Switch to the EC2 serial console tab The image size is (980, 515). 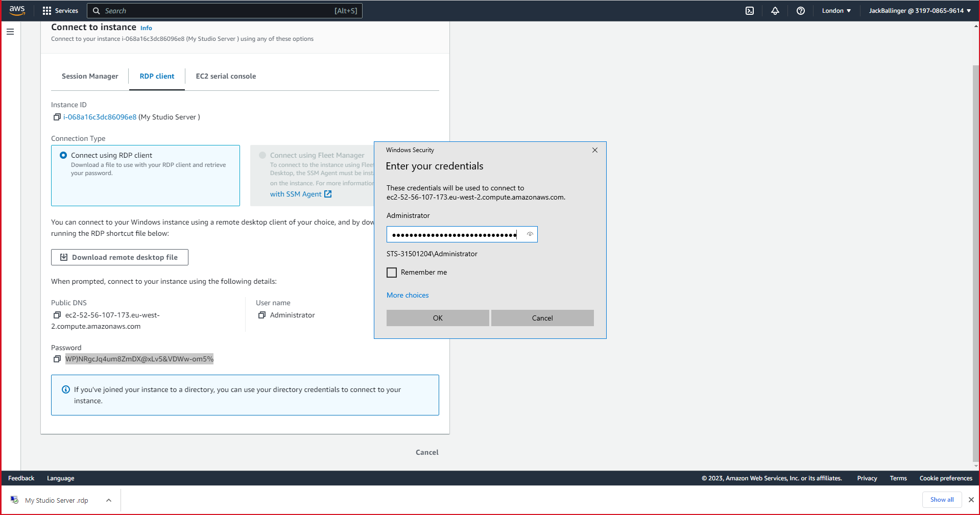point(226,77)
